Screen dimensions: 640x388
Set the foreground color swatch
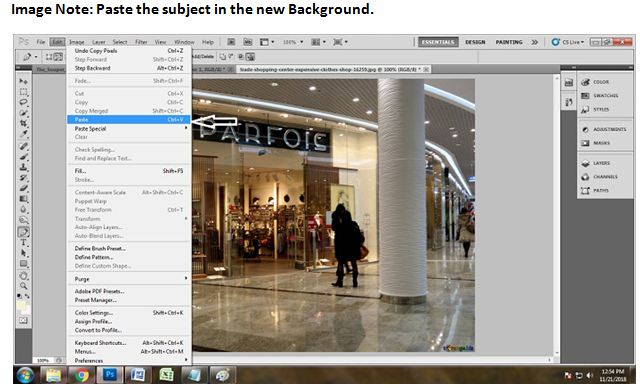click(x=20, y=304)
